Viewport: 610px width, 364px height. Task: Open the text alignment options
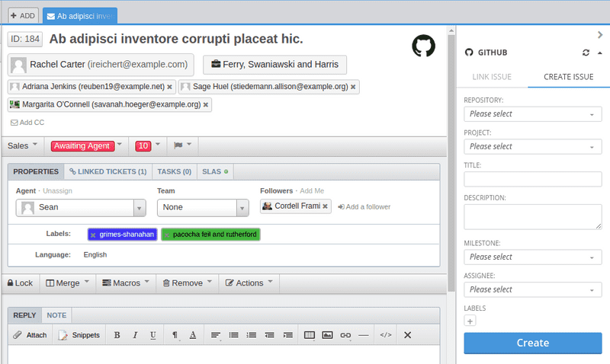(216, 335)
